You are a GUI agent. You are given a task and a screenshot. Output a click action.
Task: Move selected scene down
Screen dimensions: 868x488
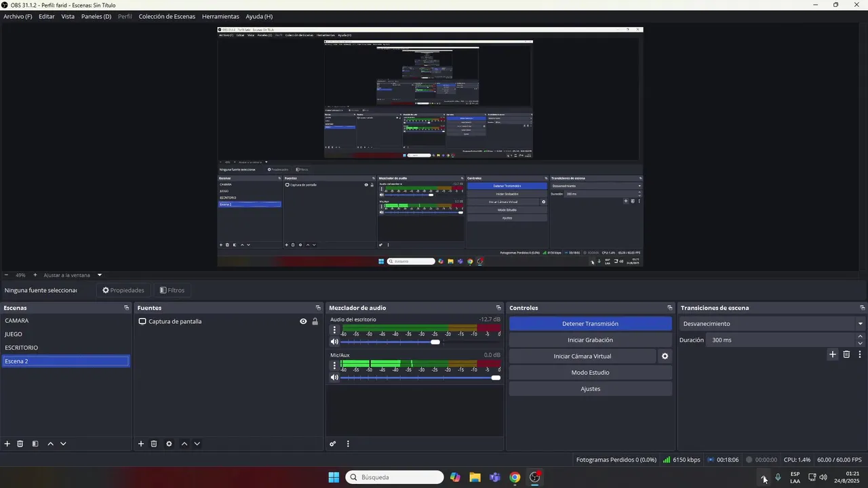(63, 444)
